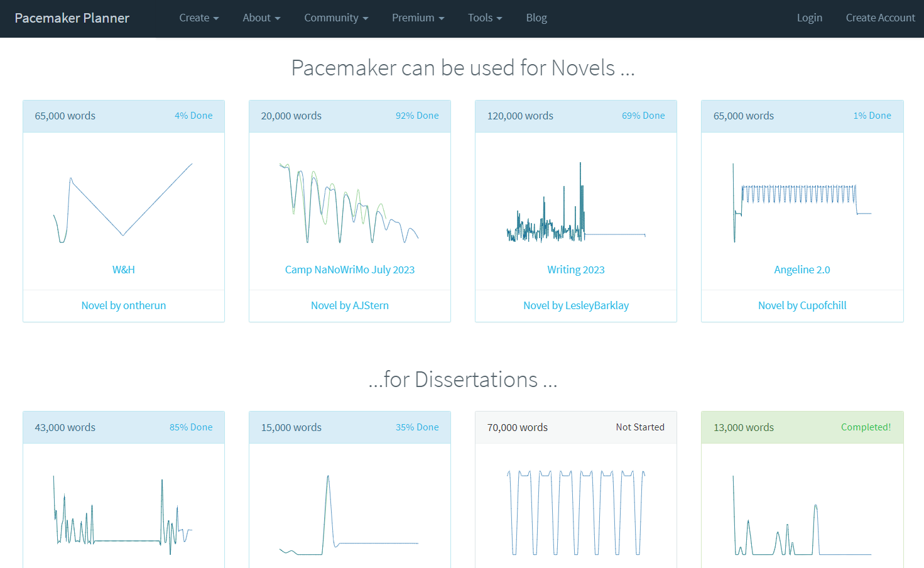Click the Angeline 2.0 graph thumbnail
Image resolution: width=924 pixels, height=568 pixels.
802,203
